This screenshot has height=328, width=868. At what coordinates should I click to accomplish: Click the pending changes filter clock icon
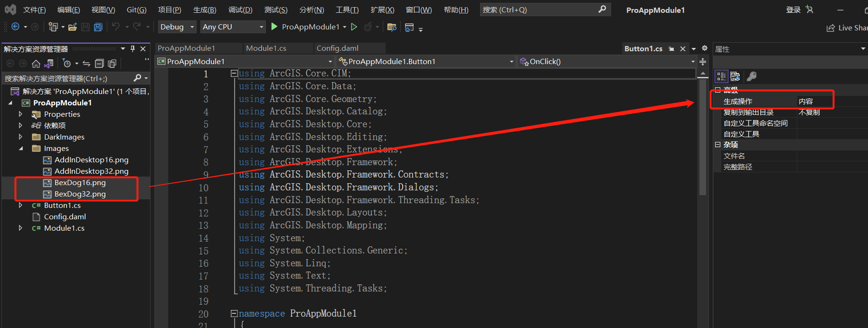[x=67, y=64]
